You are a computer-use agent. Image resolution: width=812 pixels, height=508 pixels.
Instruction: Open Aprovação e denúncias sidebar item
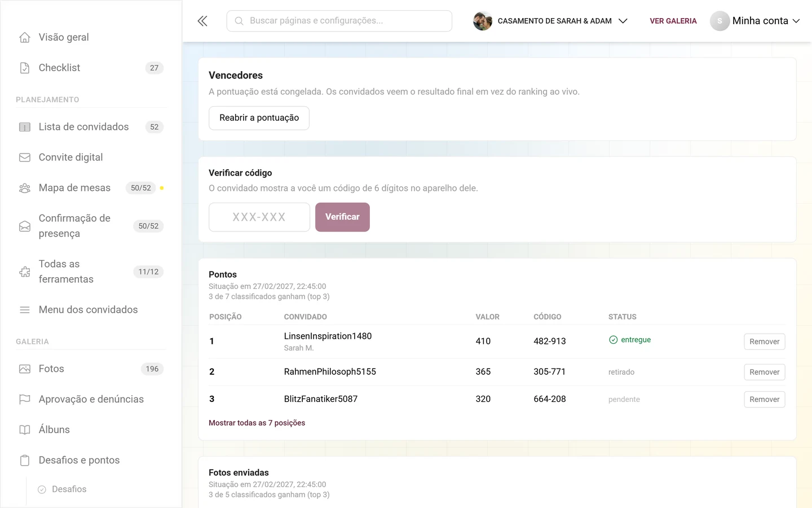91,400
